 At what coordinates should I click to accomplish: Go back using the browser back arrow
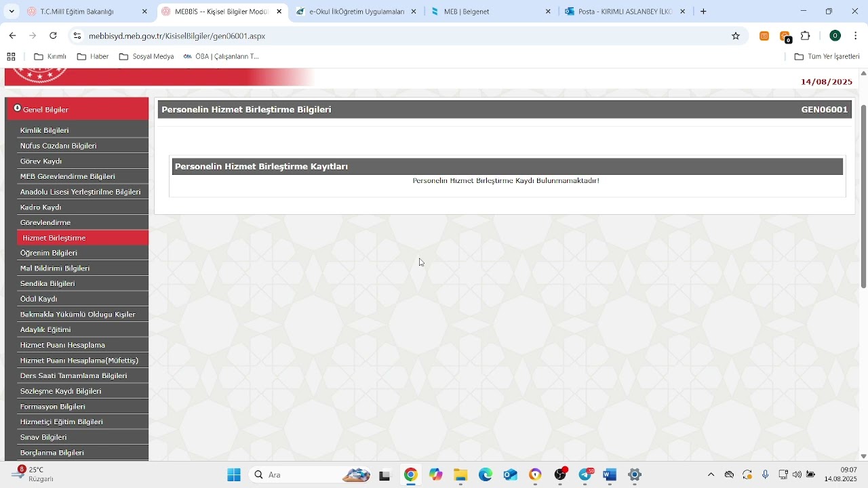(12, 36)
